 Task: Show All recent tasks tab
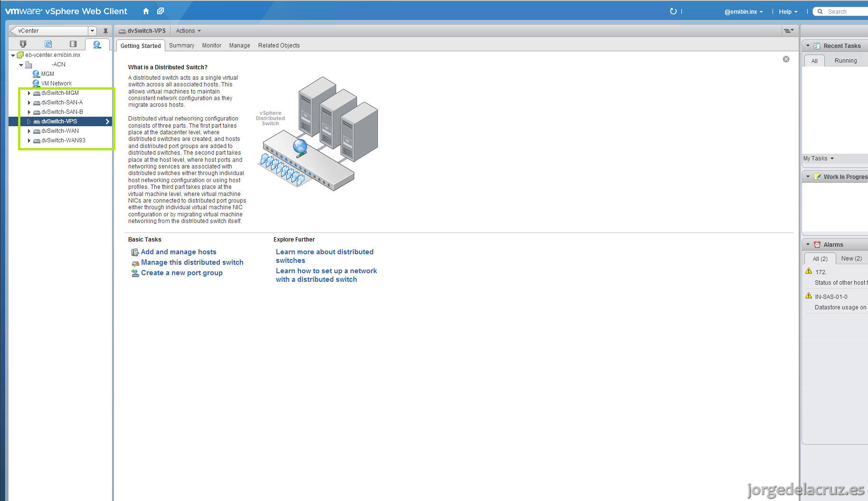coord(814,61)
